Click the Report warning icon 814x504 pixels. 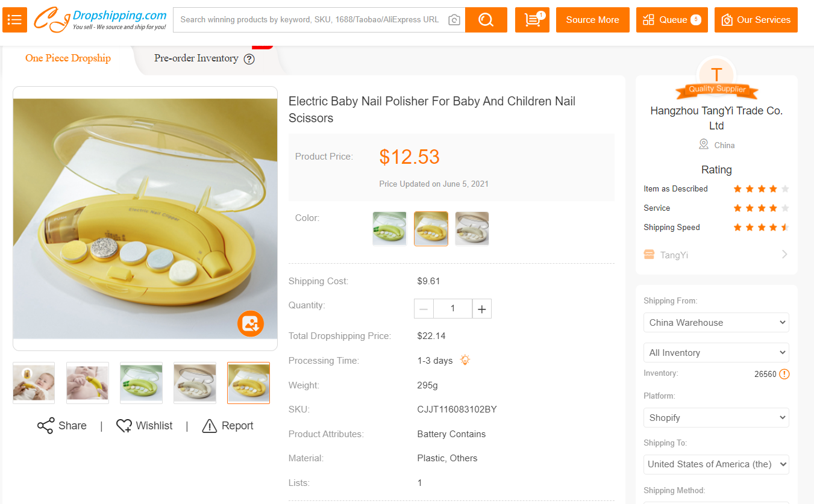tap(209, 426)
